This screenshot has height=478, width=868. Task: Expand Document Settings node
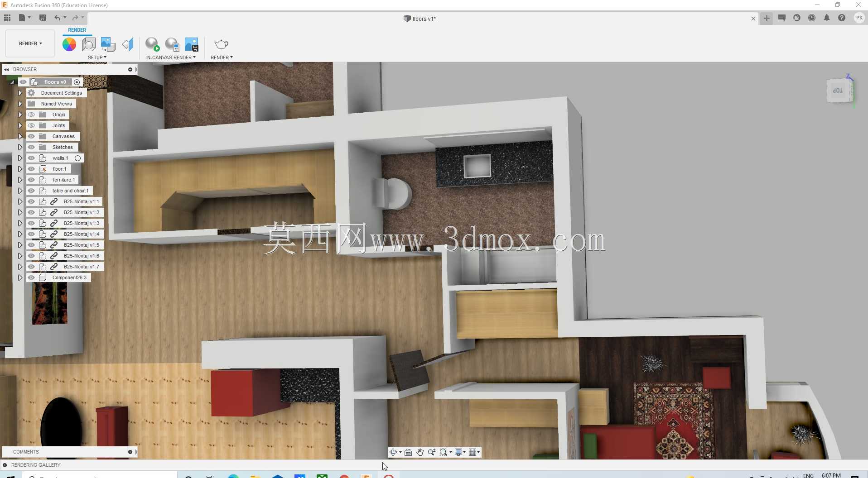point(20,93)
